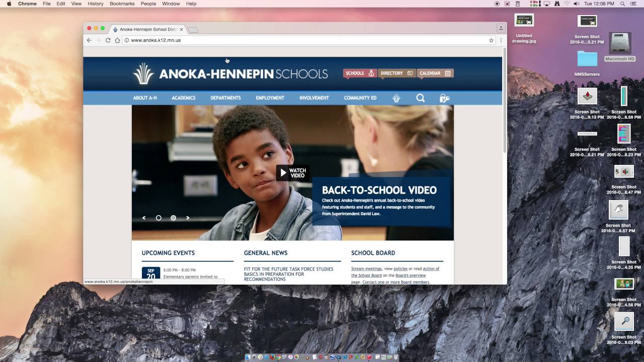Expand the ABOUT A-H navigation menu

[x=145, y=98]
